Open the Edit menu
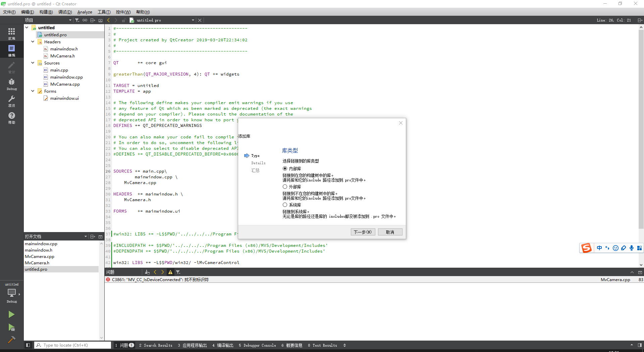Screen dimensions: 644x352 [x=28, y=12]
